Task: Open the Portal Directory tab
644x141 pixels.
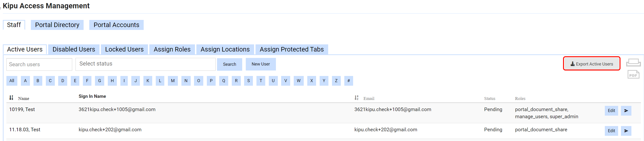Action: point(57,25)
